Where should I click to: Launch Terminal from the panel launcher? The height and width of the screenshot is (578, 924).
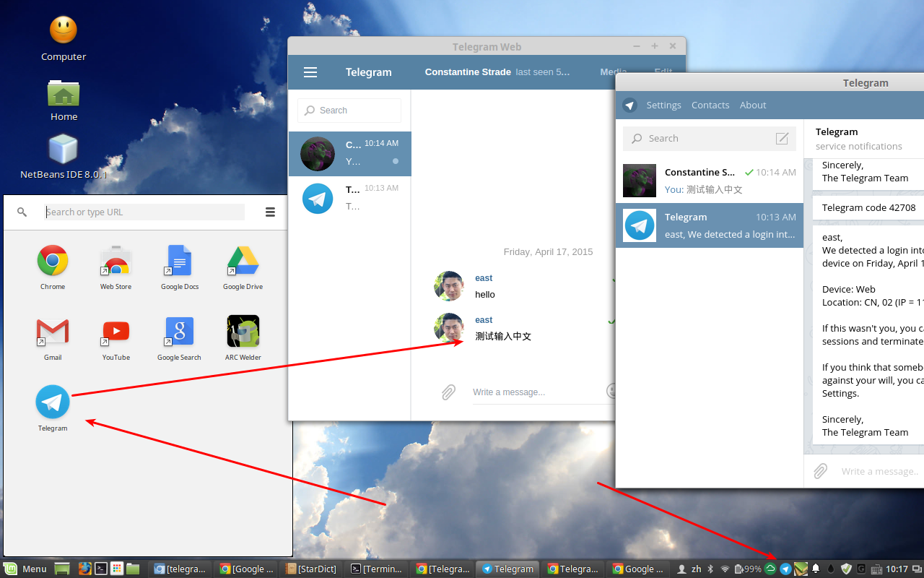pyautogui.click(x=101, y=569)
